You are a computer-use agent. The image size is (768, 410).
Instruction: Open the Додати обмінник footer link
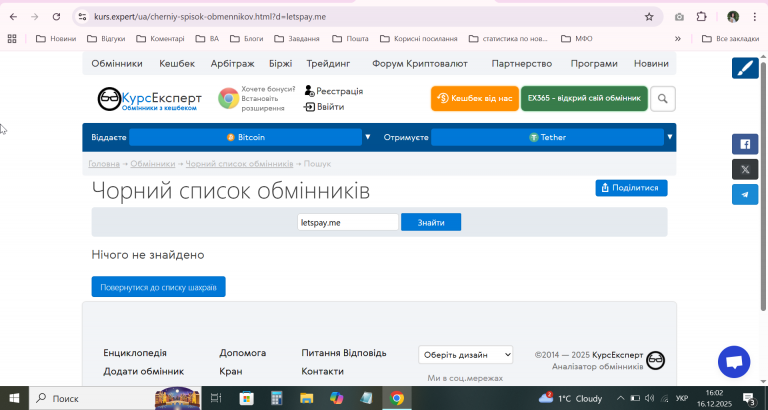(x=144, y=371)
